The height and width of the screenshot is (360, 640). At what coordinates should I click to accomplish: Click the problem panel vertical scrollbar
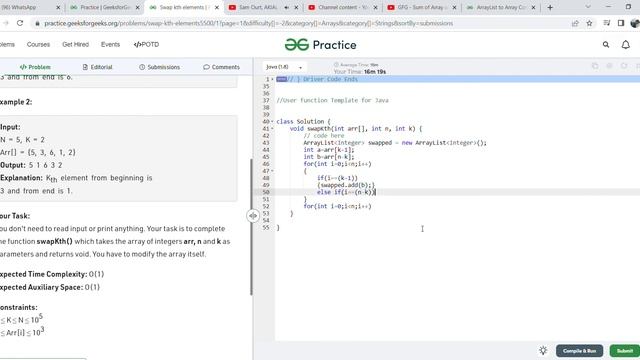[251, 227]
